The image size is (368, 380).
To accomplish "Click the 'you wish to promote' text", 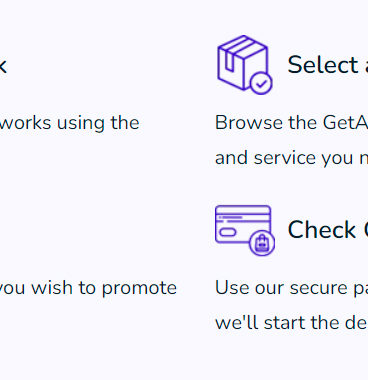I will coord(88,288).
